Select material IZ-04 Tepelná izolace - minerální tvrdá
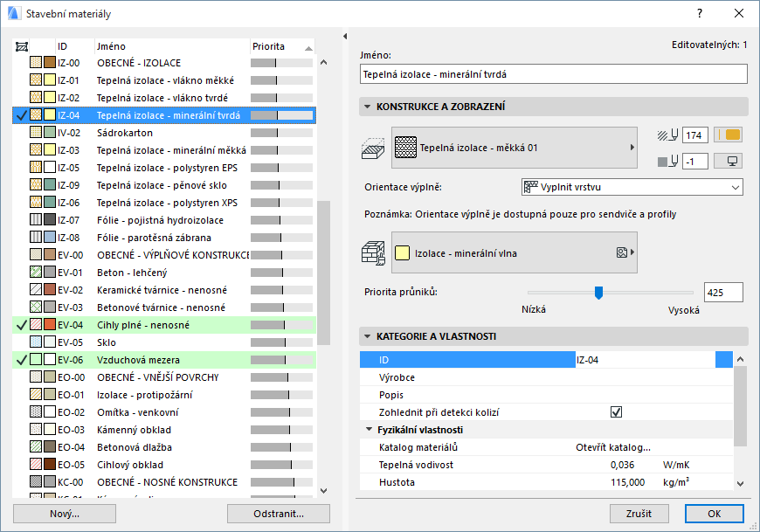 pos(164,115)
